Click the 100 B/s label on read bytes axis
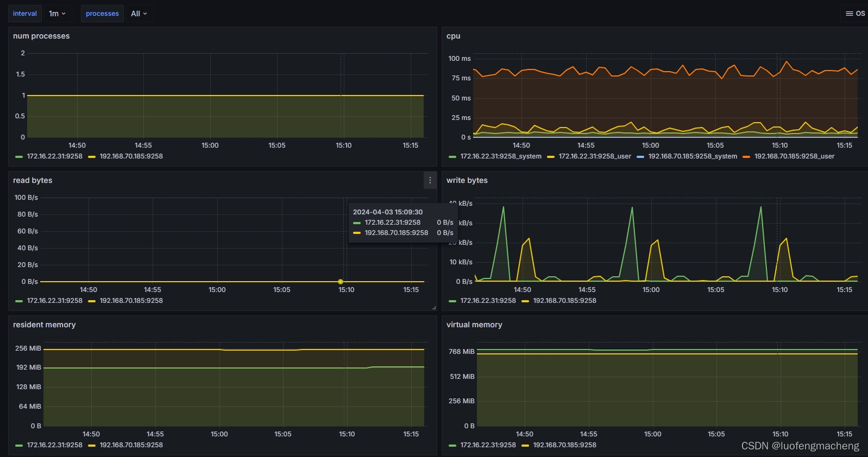The image size is (868, 457). point(26,198)
